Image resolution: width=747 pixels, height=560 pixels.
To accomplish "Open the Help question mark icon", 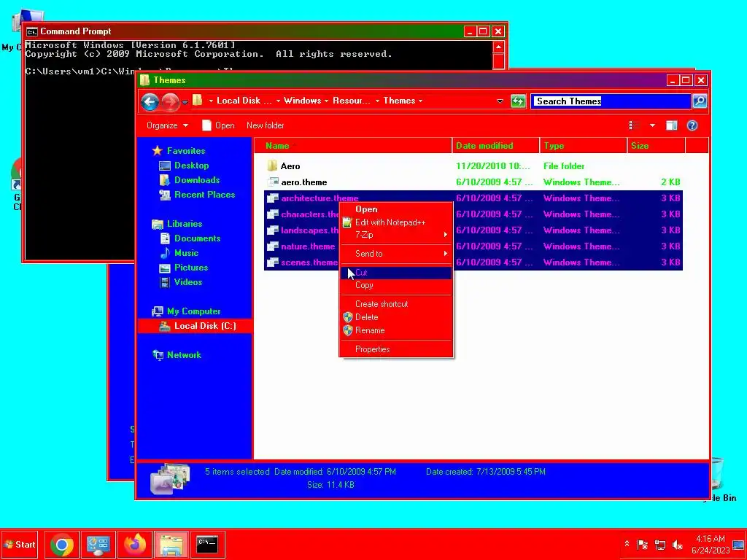I will (x=692, y=125).
